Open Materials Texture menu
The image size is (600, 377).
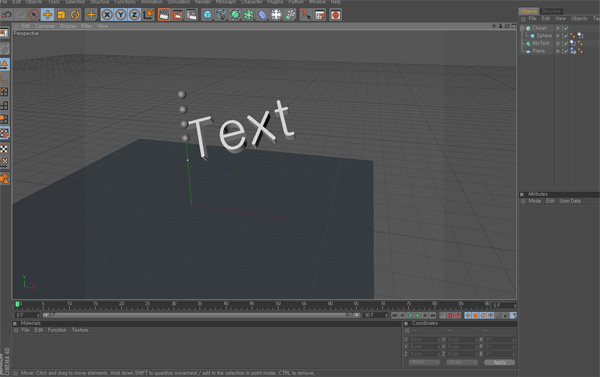[x=80, y=330]
